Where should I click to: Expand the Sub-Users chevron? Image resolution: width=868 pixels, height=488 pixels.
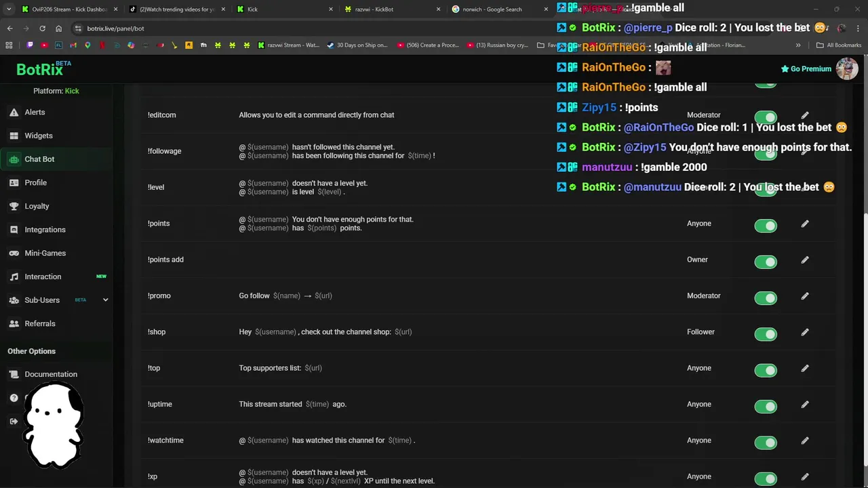point(105,300)
